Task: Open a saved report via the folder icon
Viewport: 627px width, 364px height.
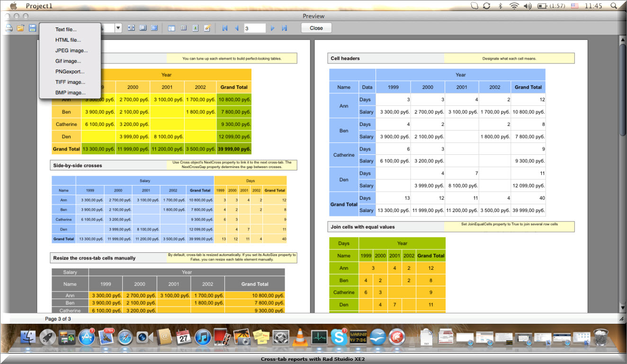Action: (x=21, y=27)
